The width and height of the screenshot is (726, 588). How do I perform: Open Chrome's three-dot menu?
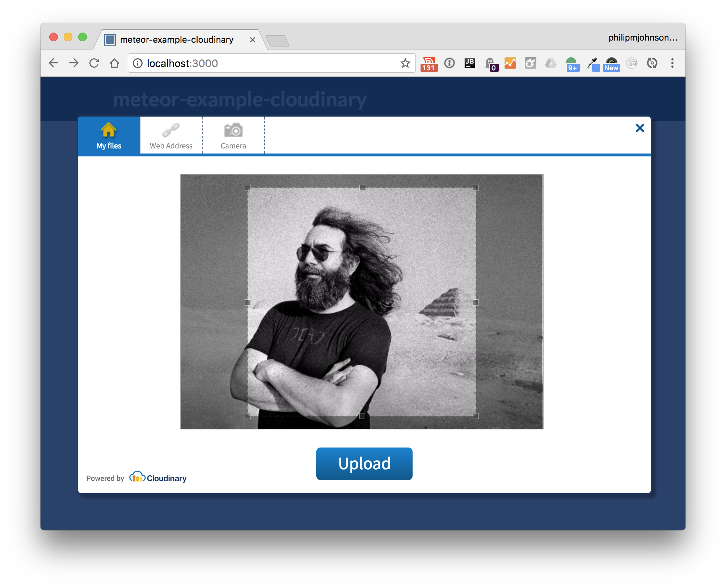(x=672, y=63)
